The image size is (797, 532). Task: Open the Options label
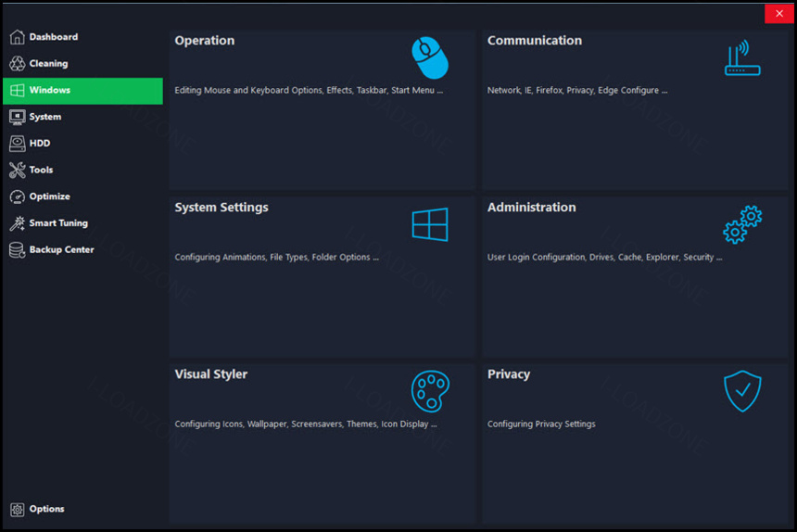click(46, 509)
